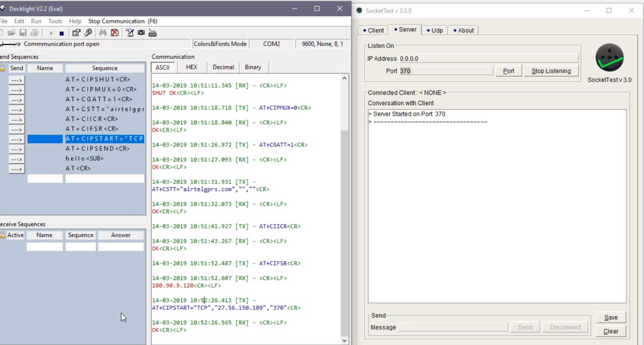Select the highlighted AT+CIPSTART="TCP sequence cell
This screenshot has height=345, width=644.
point(105,139)
